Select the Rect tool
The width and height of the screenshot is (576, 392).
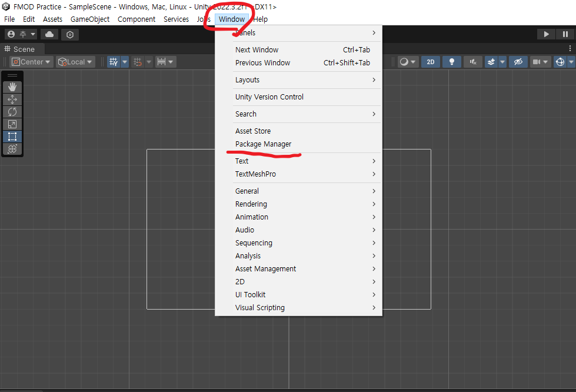pyautogui.click(x=12, y=137)
